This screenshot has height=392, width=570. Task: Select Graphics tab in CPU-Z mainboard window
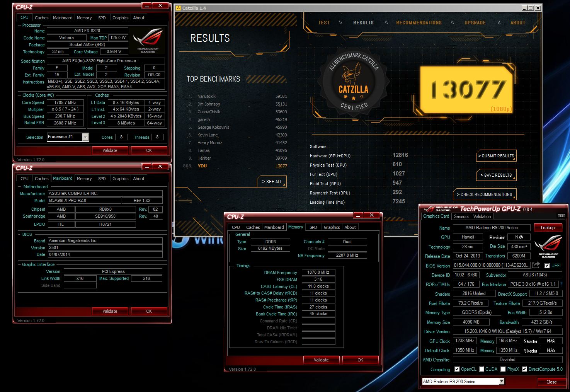tap(120, 179)
